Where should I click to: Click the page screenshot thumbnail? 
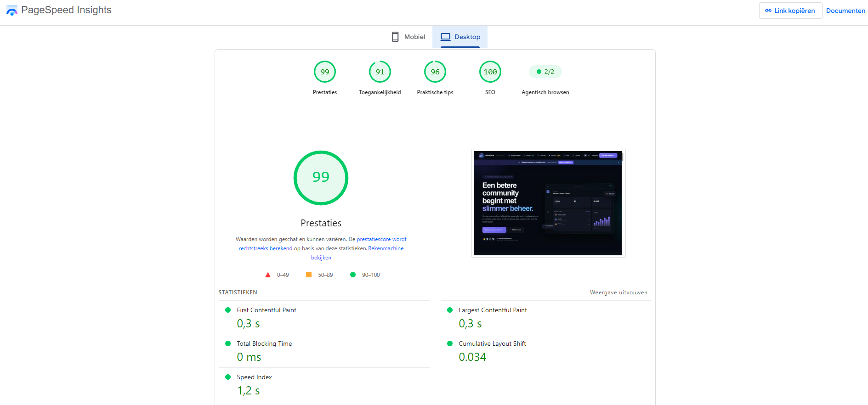click(x=548, y=203)
